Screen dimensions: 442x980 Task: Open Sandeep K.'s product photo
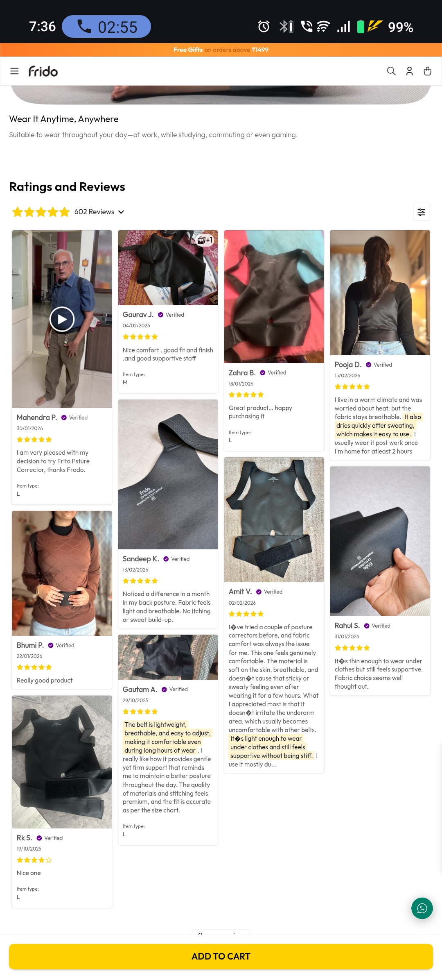(x=168, y=474)
